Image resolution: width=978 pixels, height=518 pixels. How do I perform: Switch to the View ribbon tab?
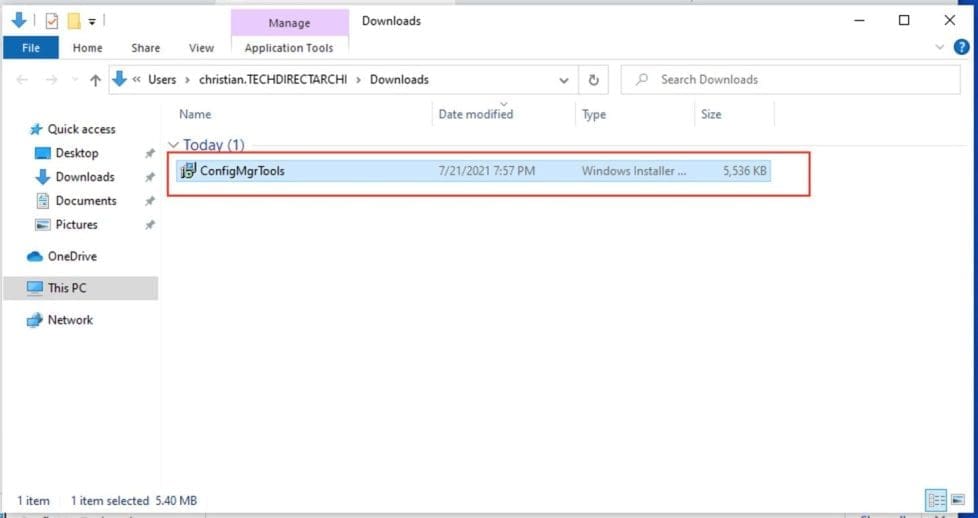tap(201, 47)
